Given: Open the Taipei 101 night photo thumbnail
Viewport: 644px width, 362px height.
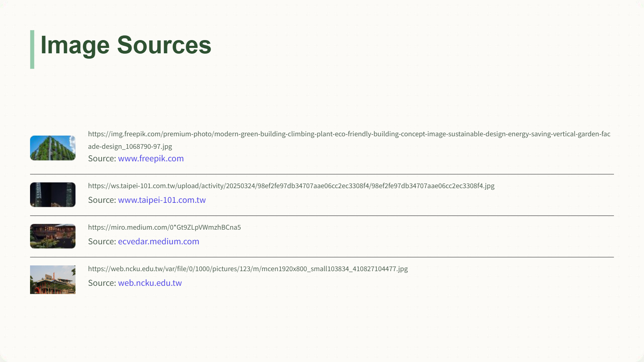Looking at the screenshot, I should pos(53,195).
